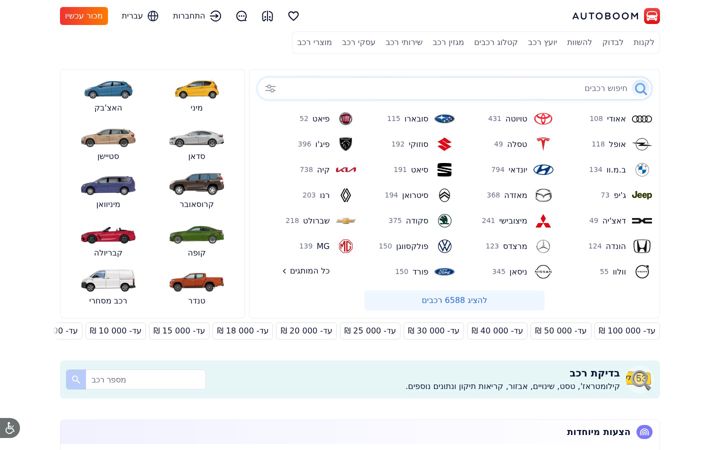Click the search magnifier icon in search bar
The width and height of the screenshot is (720, 450).
tap(641, 89)
